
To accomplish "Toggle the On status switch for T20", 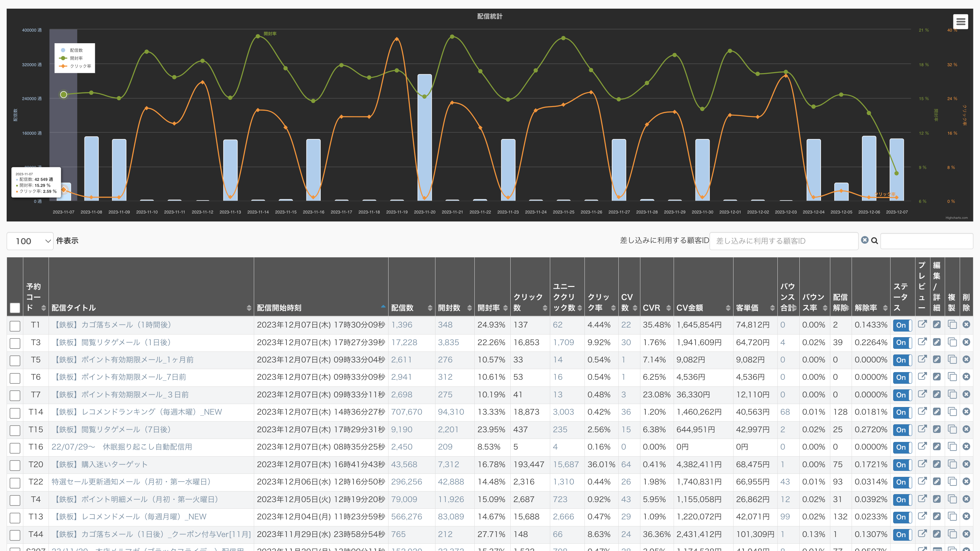I will tap(902, 465).
